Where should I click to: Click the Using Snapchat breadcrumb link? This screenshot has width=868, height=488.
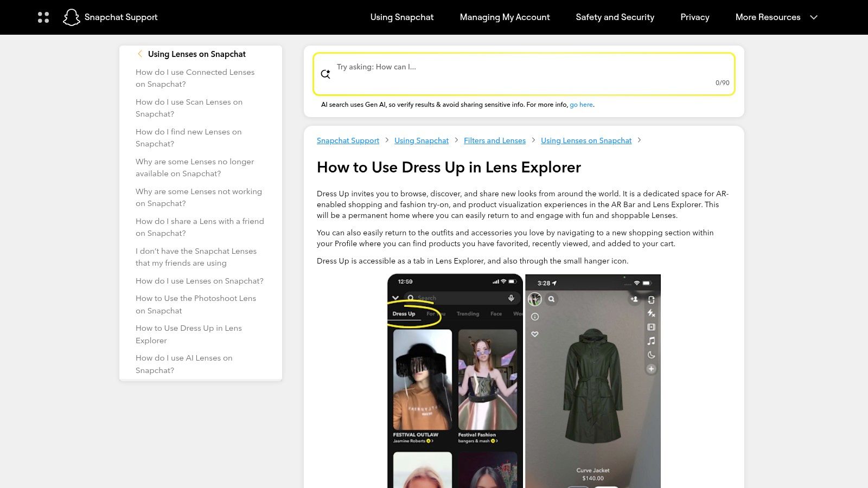point(422,140)
